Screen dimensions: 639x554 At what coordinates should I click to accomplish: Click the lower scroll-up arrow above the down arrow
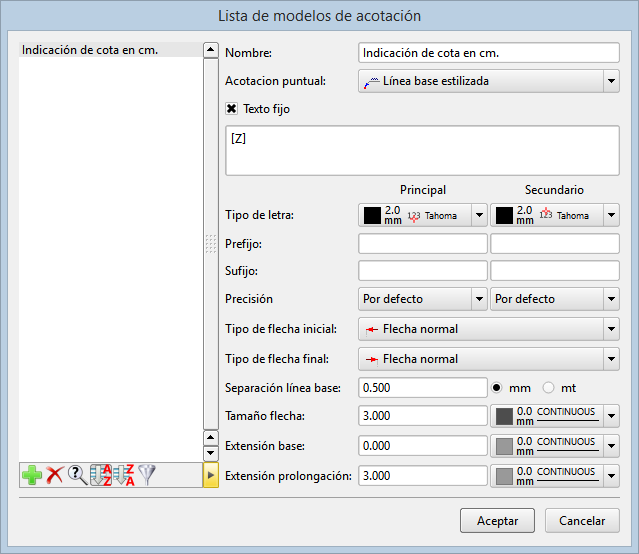211,438
